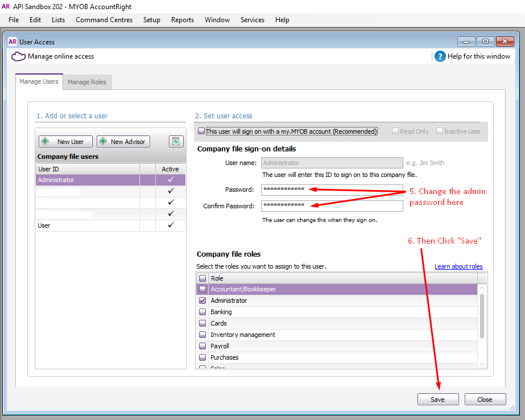Image resolution: width=525 pixels, height=420 pixels.
Task: Click the Banking role name
Action: (221, 312)
